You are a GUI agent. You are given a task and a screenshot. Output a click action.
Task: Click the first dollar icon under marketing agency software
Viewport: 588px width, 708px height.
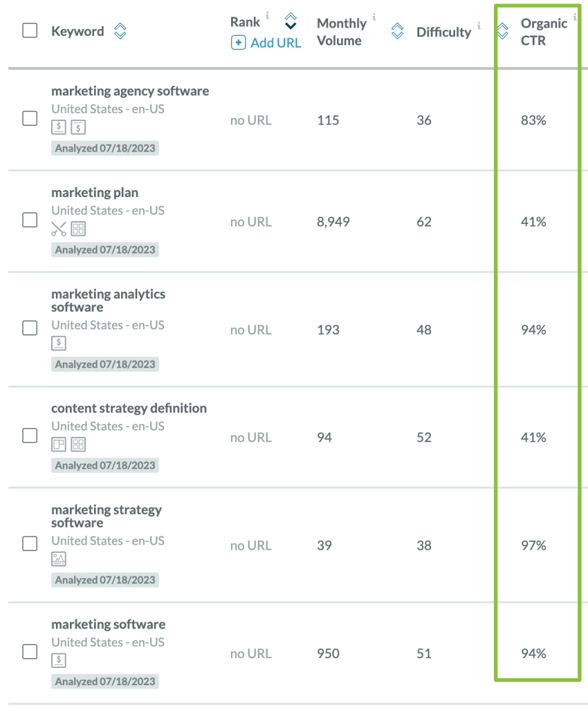pyautogui.click(x=59, y=127)
